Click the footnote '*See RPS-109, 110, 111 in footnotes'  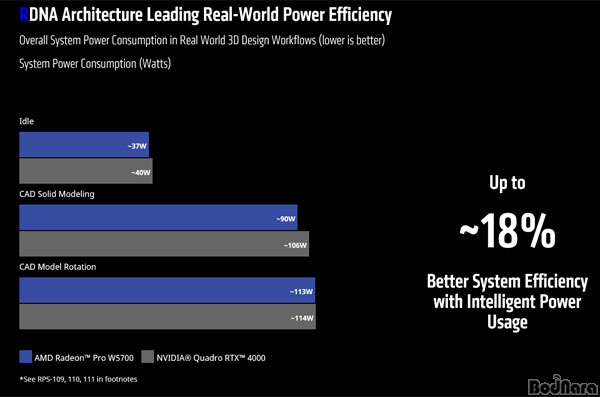click(78, 379)
